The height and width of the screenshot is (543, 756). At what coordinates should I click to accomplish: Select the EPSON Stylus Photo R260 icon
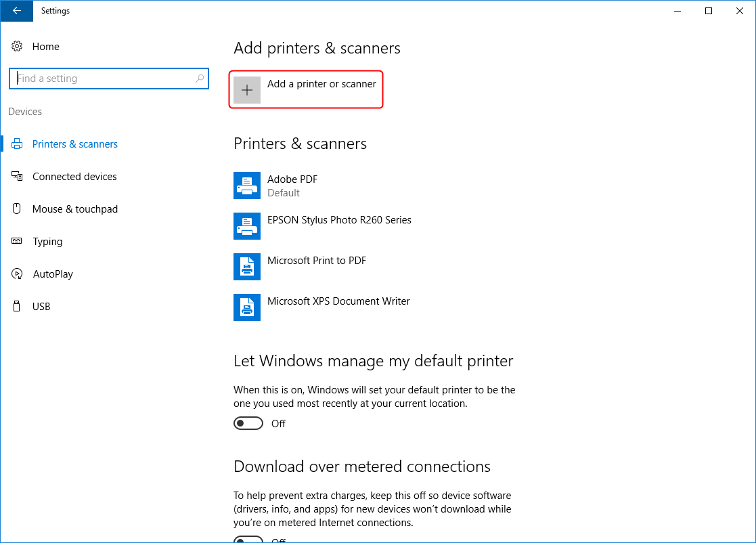pos(247,226)
